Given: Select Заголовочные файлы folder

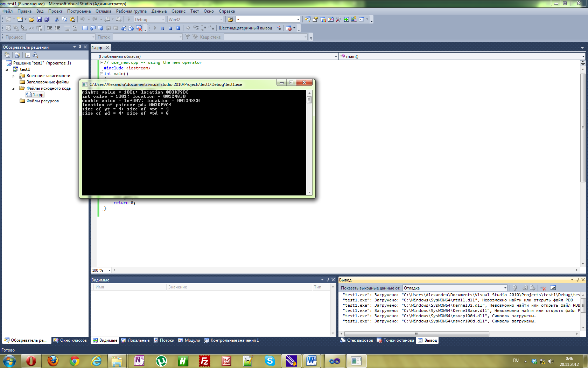Looking at the screenshot, I should click(x=44, y=82).
